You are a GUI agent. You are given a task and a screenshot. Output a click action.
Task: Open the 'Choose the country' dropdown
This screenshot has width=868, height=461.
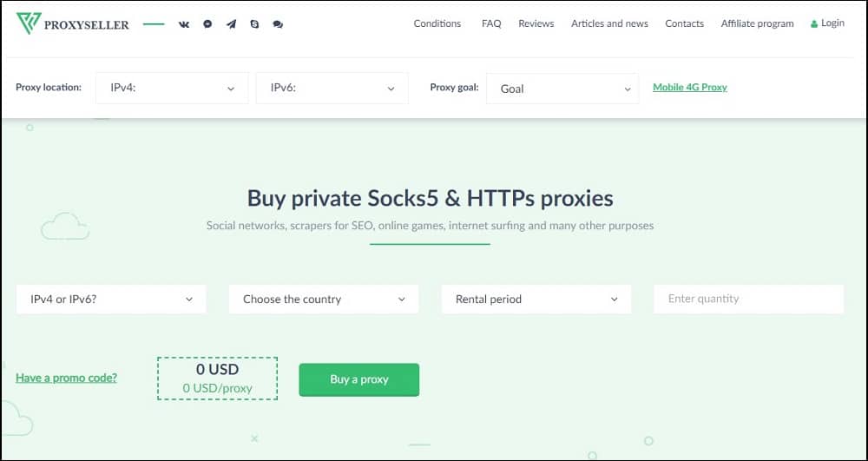(324, 300)
